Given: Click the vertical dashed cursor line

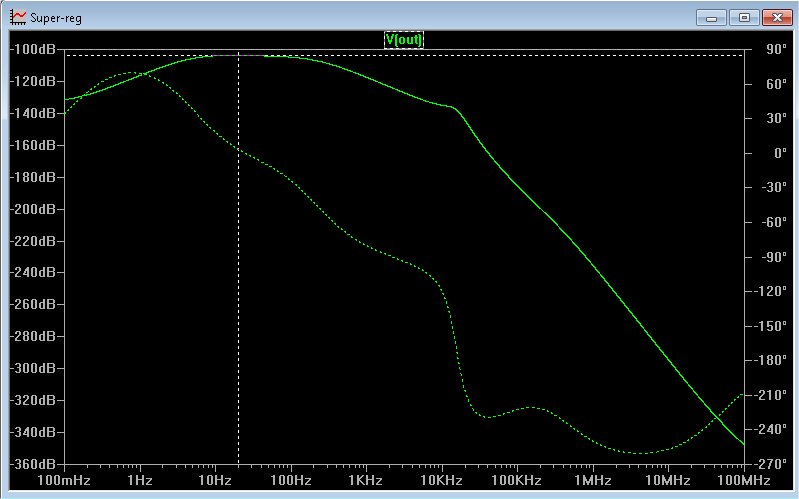Looking at the screenshot, I should click(x=238, y=257).
